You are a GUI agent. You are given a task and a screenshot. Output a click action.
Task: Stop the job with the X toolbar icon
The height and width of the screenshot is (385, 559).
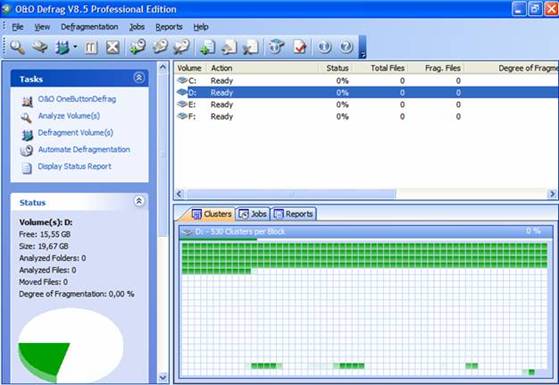pos(113,47)
